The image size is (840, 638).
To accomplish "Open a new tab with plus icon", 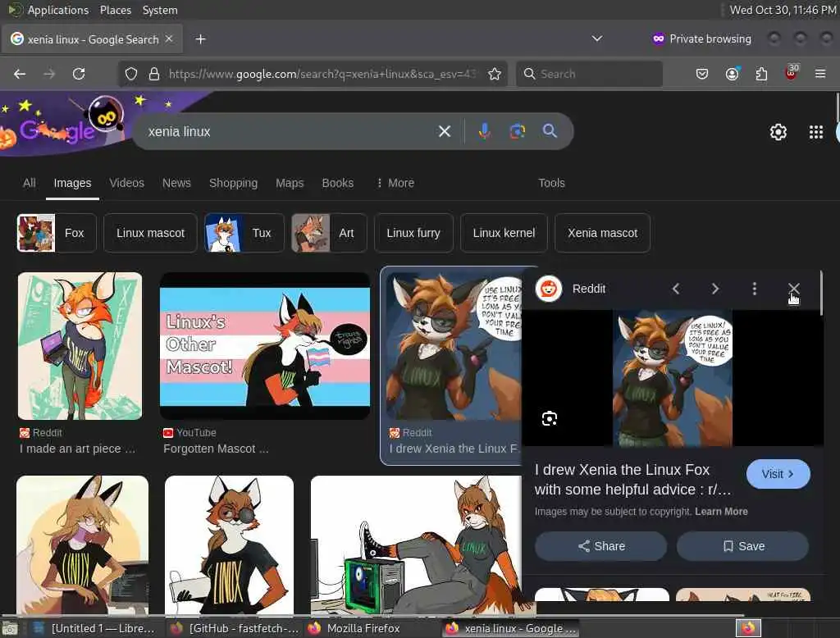I will (x=200, y=39).
